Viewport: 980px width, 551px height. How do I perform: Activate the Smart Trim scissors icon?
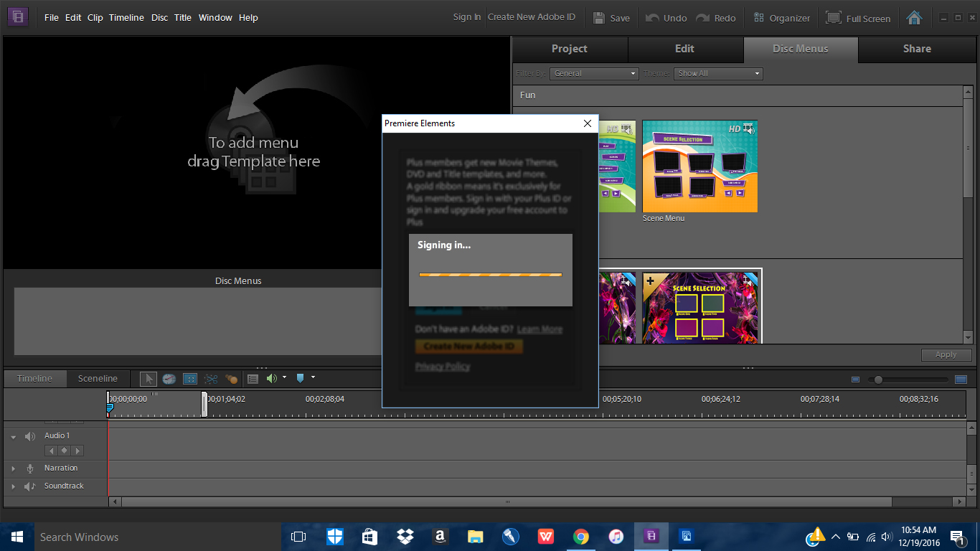(x=211, y=379)
